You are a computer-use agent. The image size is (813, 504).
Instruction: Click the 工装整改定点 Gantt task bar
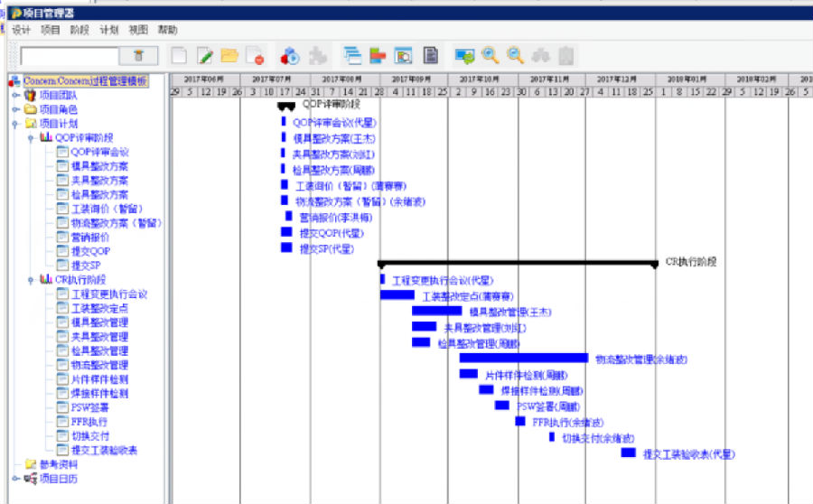397,295
